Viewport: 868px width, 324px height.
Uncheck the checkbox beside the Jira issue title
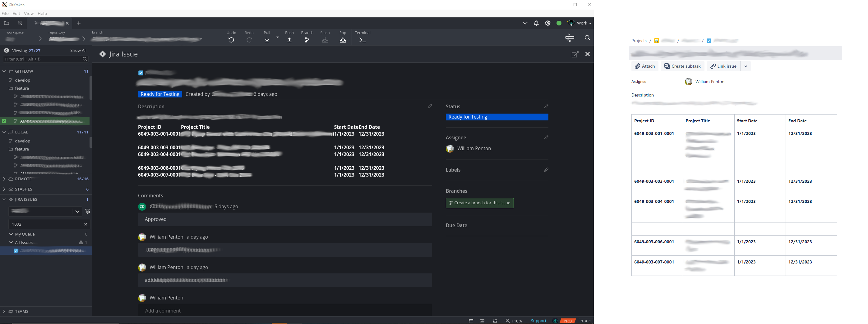[141, 73]
